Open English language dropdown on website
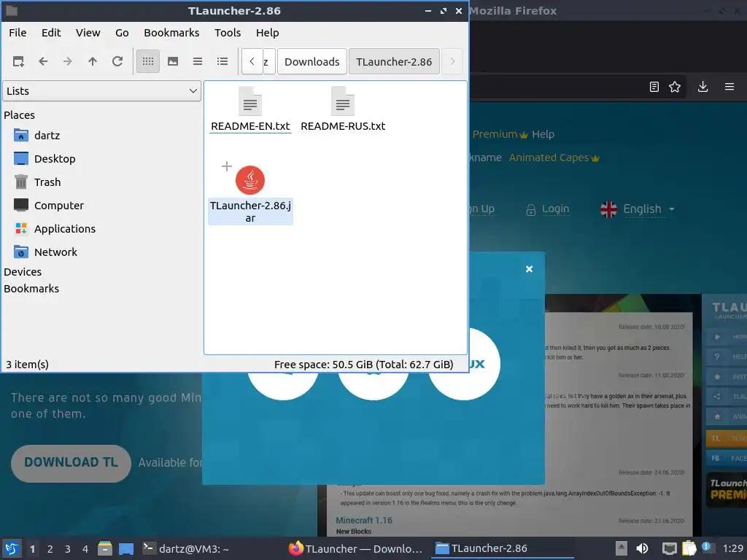 click(x=638, y=209)
